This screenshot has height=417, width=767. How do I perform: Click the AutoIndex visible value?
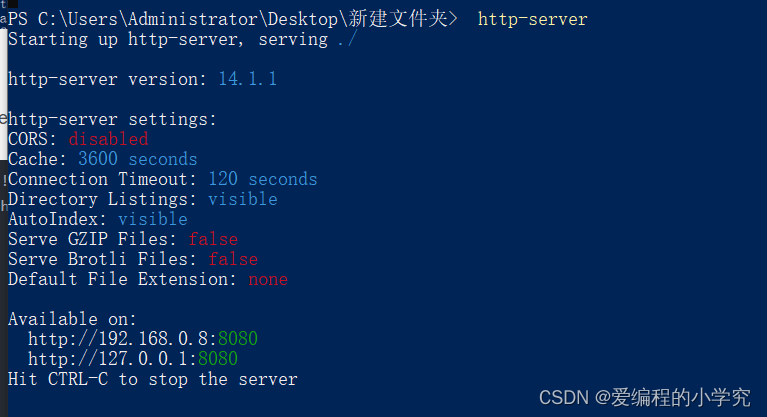point(153,219)
